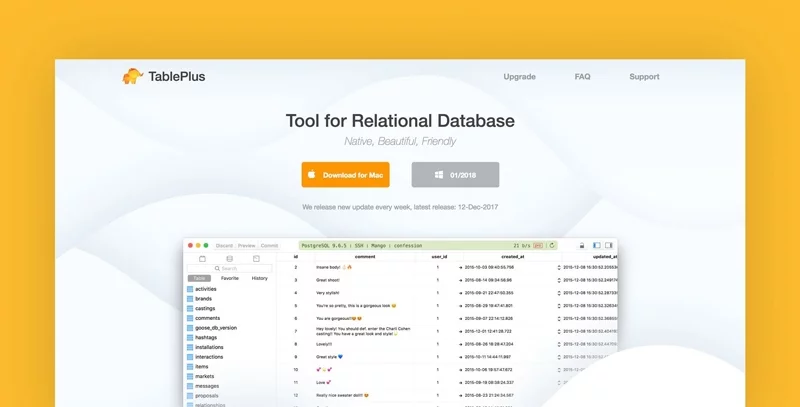Click the Download for Mac button
This screenshot has height=407, width=800.
click(345, 175)
